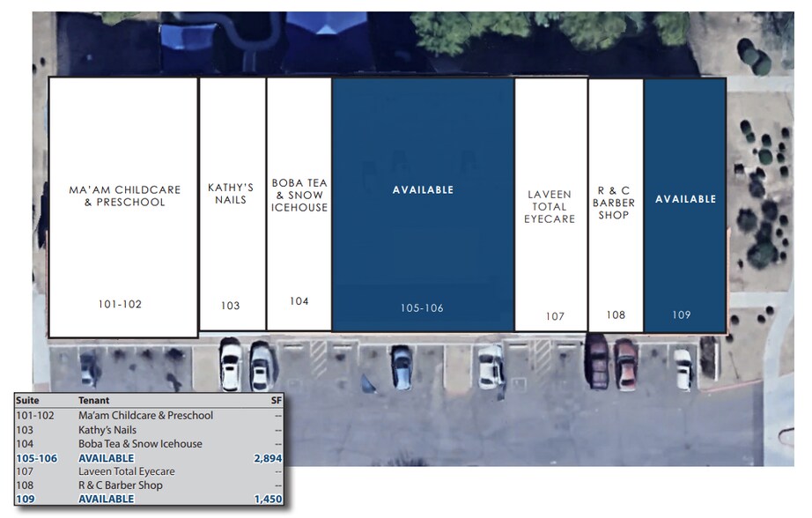Click the 2,894 square footage value
Screen dimensions: 812x518
268,458
